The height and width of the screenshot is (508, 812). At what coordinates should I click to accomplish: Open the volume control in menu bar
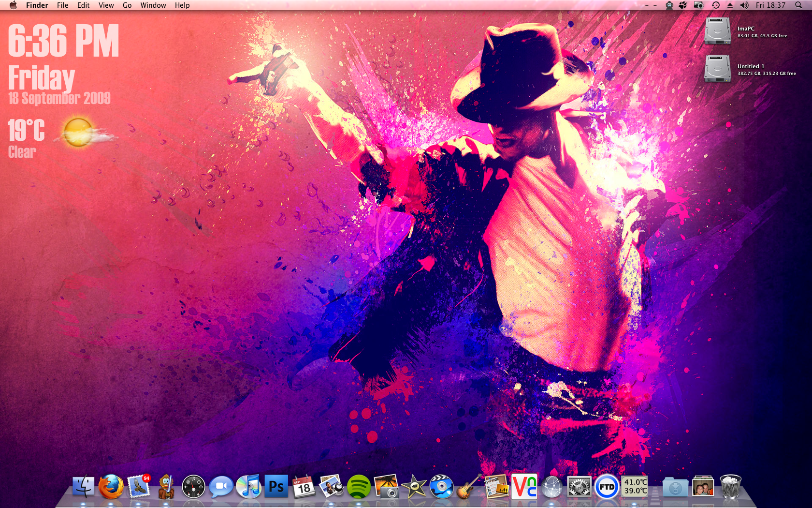pyautogui.click(x=744, y=5)
